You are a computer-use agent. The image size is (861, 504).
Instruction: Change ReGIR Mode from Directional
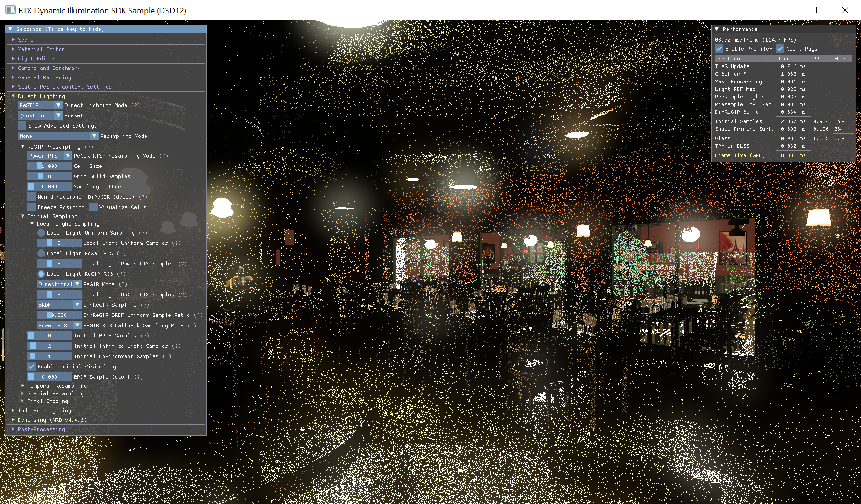tap(59, 284)
